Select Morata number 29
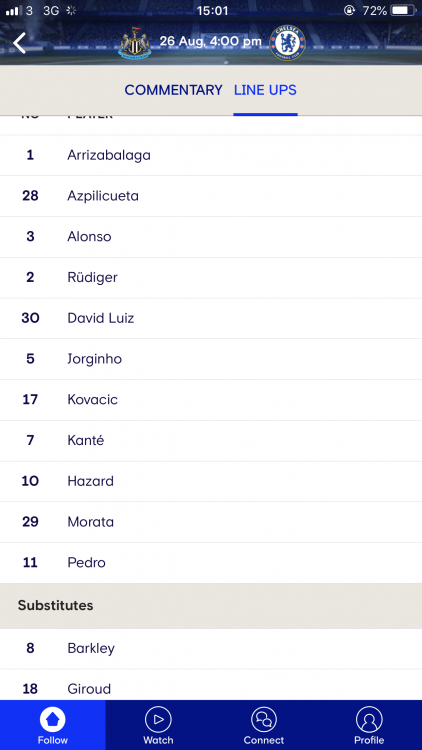422x750 pixels. pyautogui.click(x=211, y=522)
